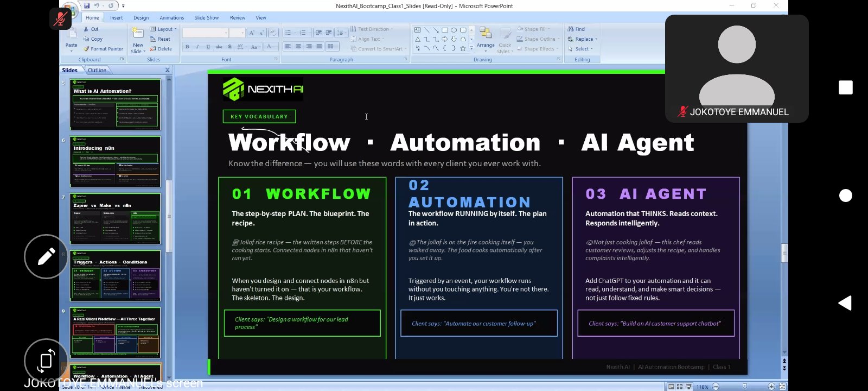Screen dimensions: 868x391
Task: Expand the shapes gallery More arrow
Action: [471, 48]
